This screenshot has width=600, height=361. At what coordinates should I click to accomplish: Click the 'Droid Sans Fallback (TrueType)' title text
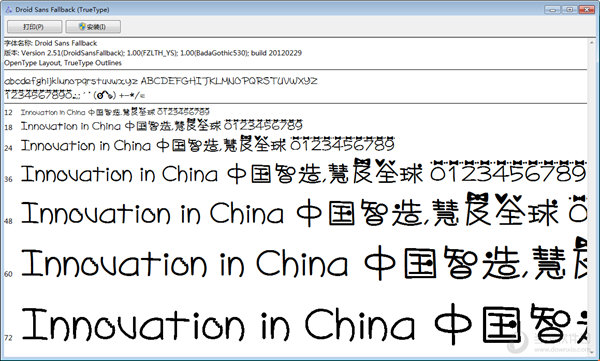(x=62, y=10)
